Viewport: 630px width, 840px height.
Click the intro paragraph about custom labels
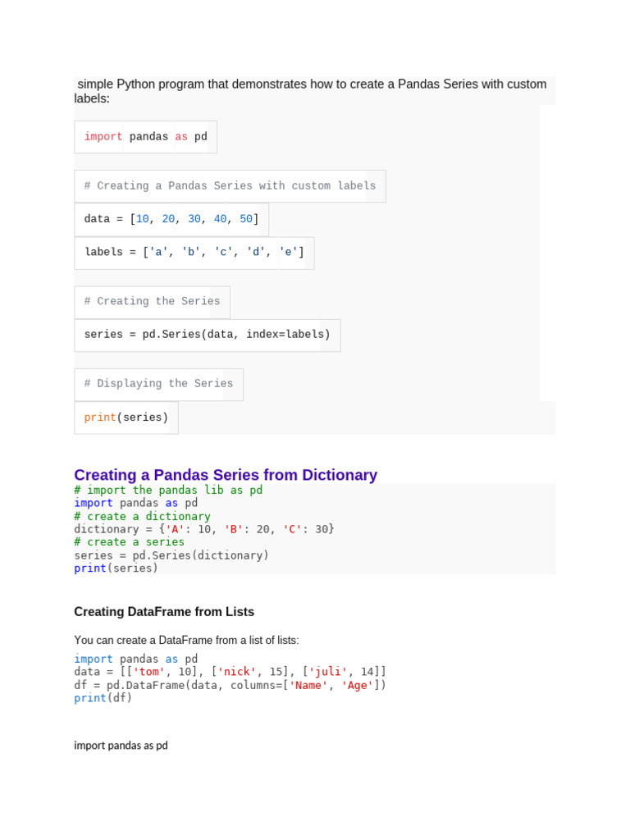(310, 91)
